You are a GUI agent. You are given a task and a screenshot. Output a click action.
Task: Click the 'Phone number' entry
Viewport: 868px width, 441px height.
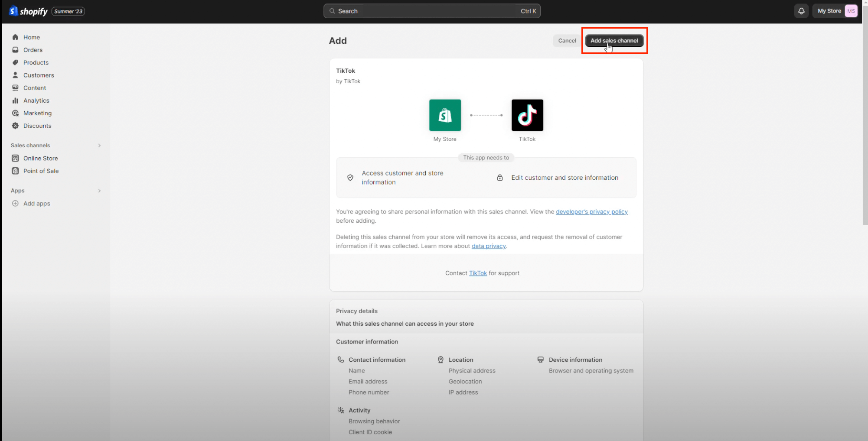pyautogui.click(x=369, y=392)
